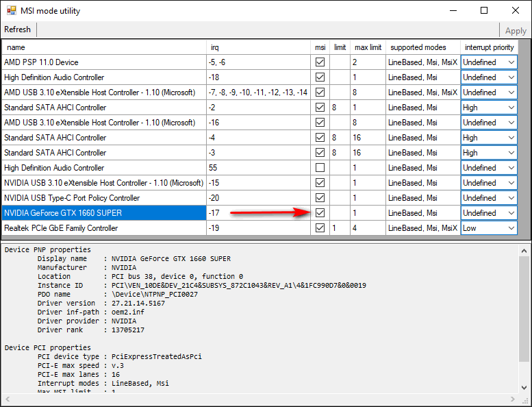Select NVIDIA USB 3.10 eXtensible Host Controller row
532x407 pixels.
tap(104, 183)
